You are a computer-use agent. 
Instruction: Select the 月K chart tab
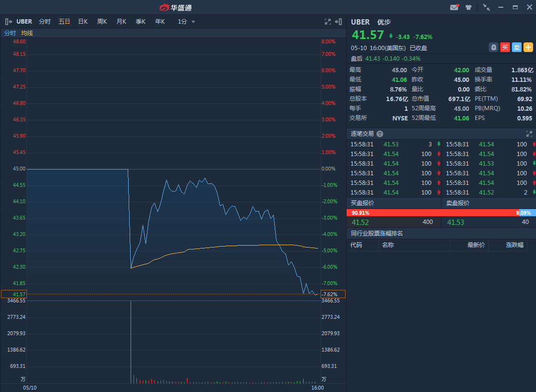point(121,22)
